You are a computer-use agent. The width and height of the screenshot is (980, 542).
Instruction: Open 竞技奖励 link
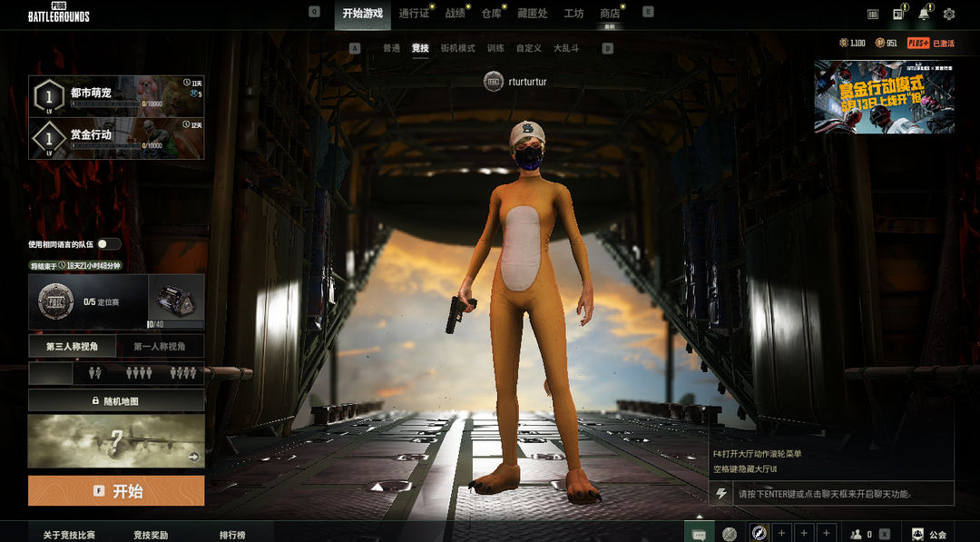tap(151, 535)
